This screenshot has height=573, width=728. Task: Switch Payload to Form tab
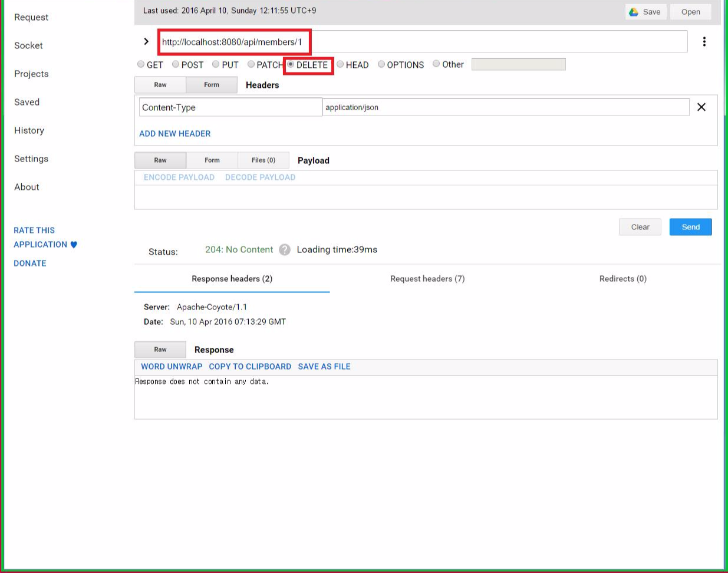tap(212, 160)
